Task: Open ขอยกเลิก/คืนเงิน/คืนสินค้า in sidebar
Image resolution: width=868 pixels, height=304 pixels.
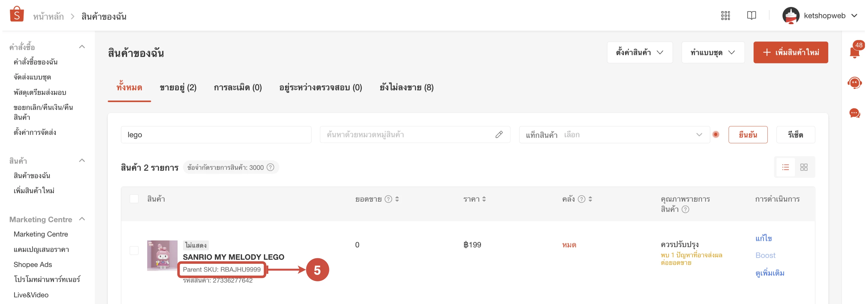Action: pyautogui.click(x=43, y=112)
